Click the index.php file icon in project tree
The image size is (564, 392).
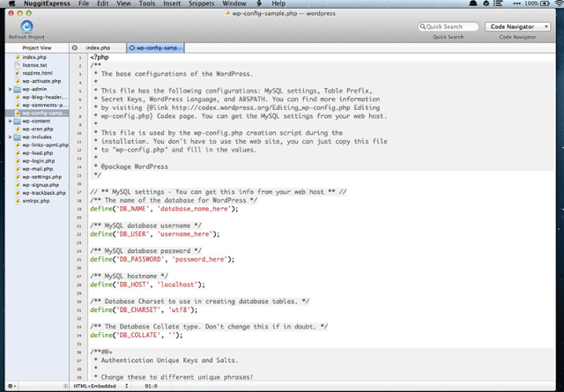[17, 57]
